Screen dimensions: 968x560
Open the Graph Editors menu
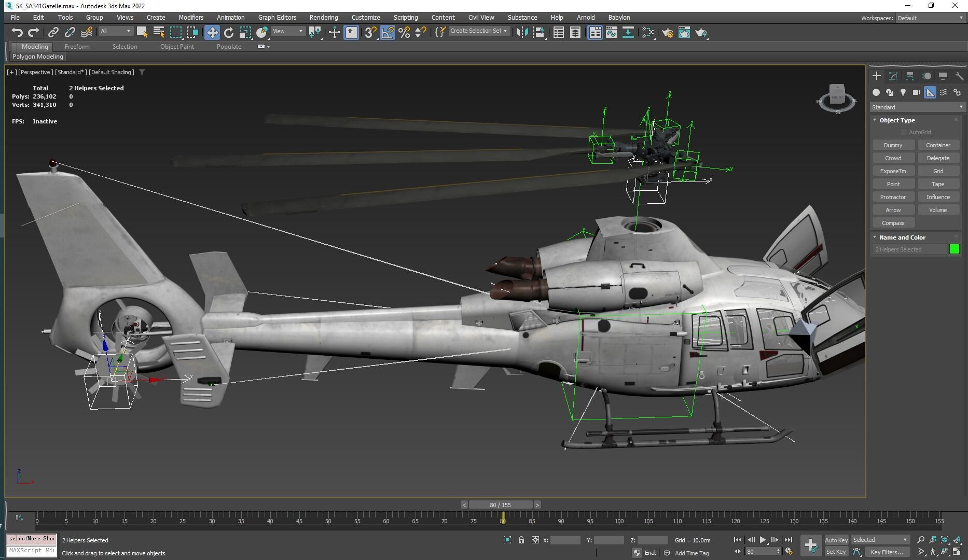[x=277, y=18]
